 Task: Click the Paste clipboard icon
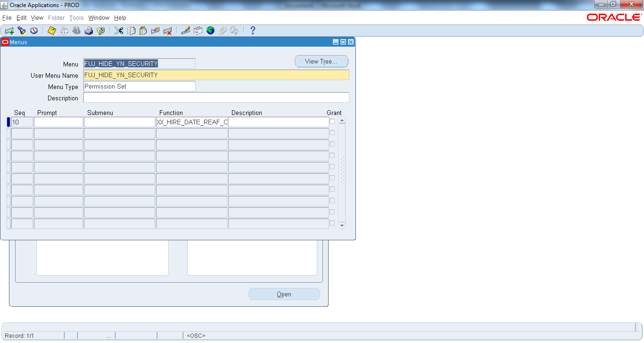[143, 31]
